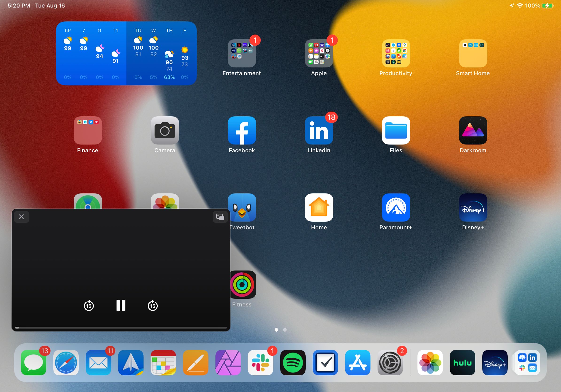Open the Fitness app

pos(243,284)
